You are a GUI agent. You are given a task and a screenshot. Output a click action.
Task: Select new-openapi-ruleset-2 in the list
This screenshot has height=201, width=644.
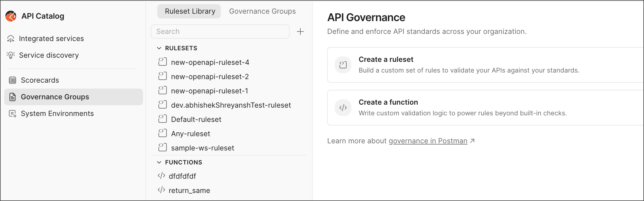coord(210,77)
